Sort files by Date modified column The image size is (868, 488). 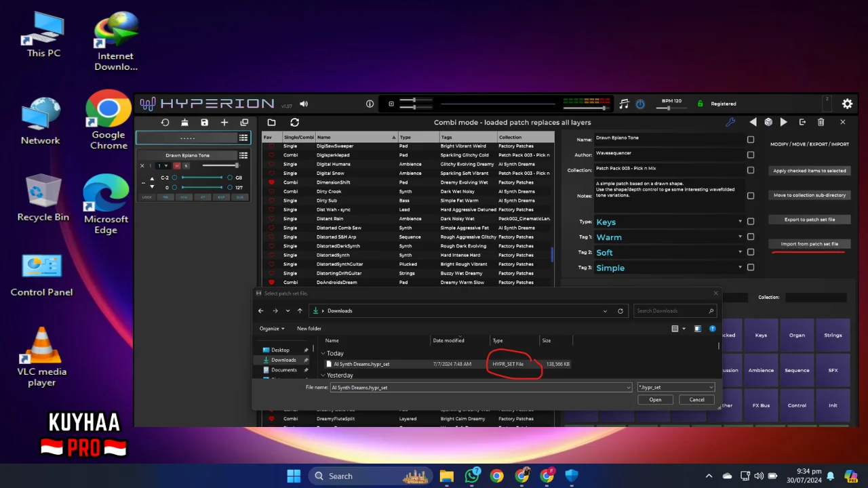point(460,340)
